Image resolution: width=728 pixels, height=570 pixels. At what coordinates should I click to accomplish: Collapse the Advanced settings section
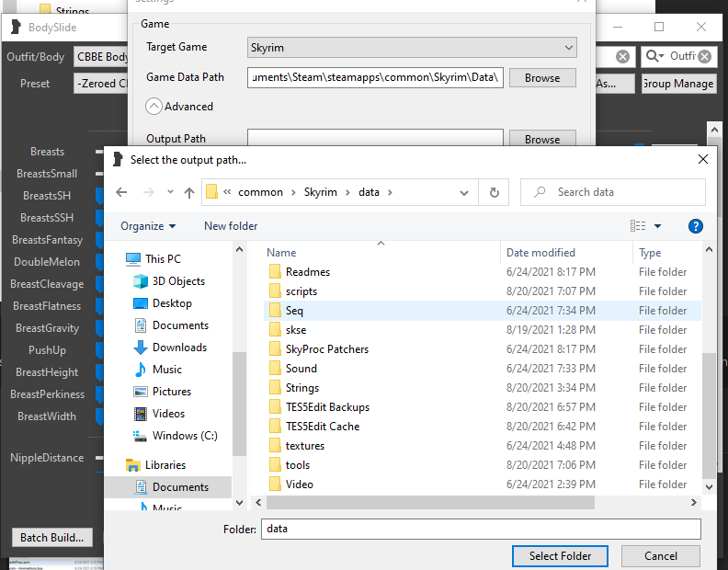[154, 107]
